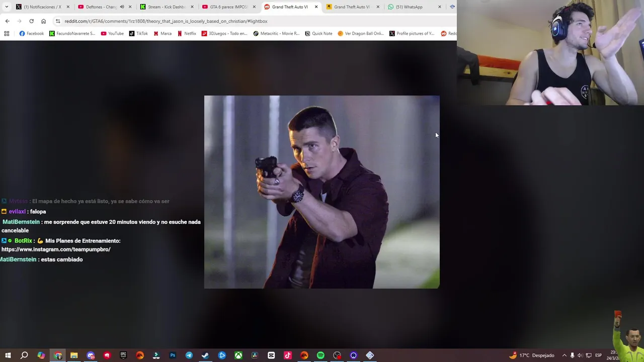
Task: Open the TikTok bookmark
Action: point(138,34)
